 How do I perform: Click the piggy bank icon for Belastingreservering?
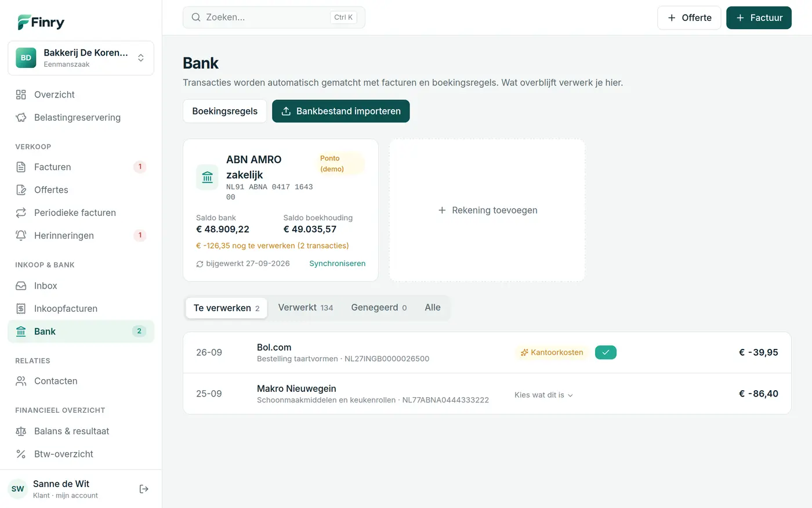click(x=21, y=117)
